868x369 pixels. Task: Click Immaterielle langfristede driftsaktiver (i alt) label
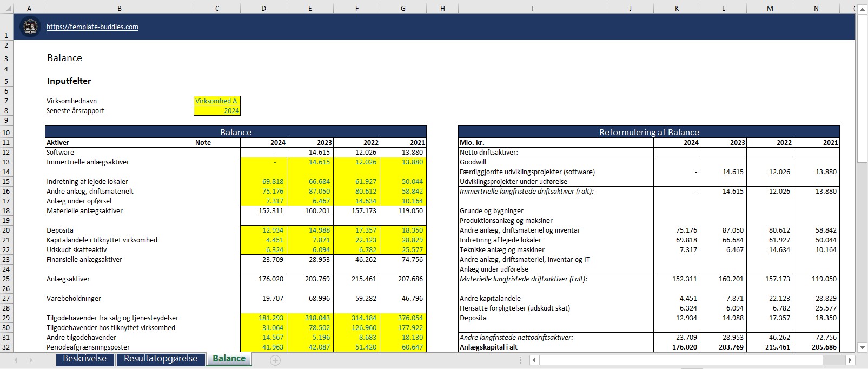click(x=527, y=192)
